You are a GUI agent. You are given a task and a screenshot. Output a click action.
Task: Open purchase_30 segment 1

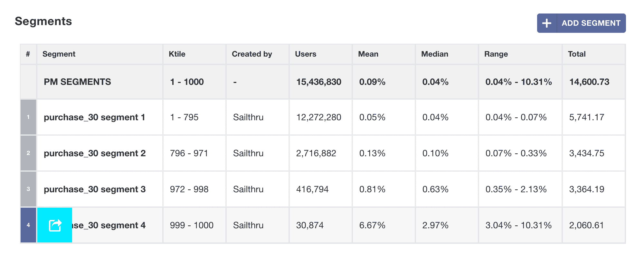(94, 117)
